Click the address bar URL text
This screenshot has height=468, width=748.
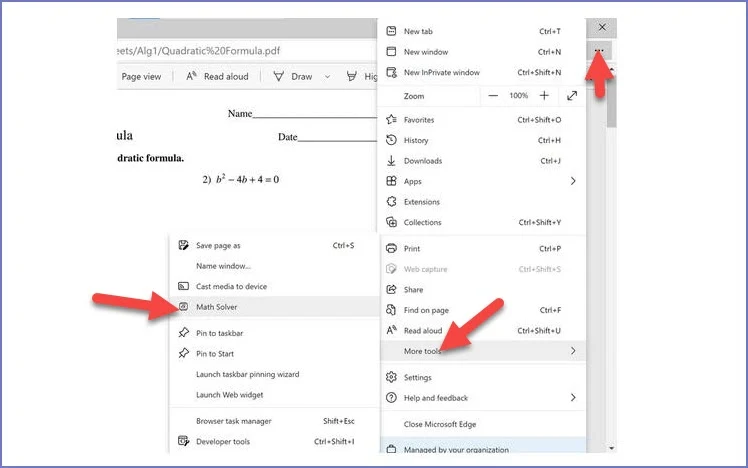(198, 51)
